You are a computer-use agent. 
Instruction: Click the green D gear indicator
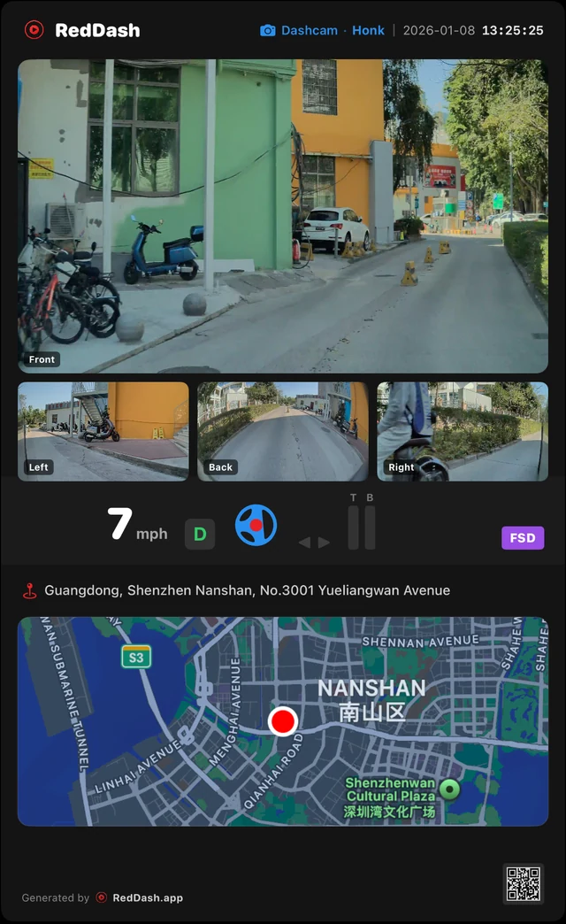[200, 534]
